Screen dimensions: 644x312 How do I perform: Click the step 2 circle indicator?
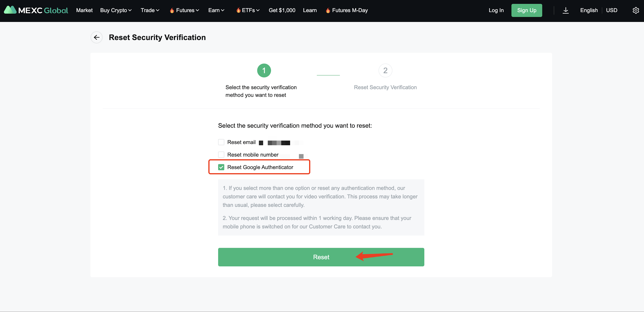[385, 70]
